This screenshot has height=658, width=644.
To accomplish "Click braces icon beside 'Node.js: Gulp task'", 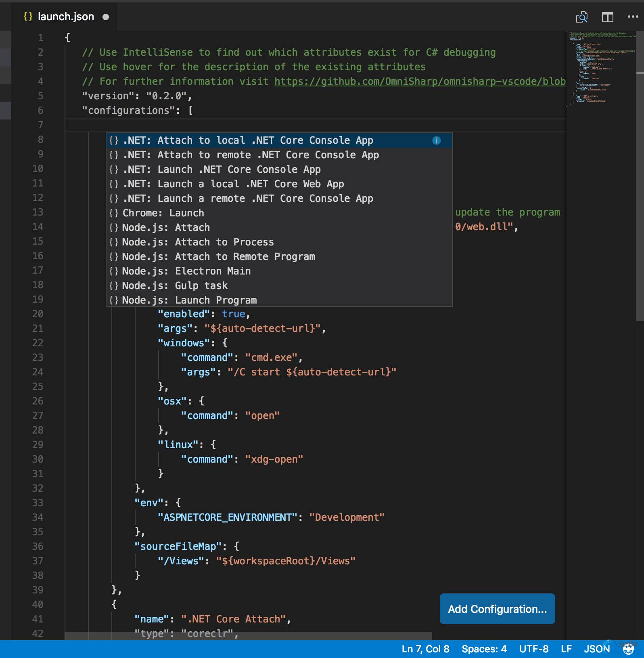I will pyautogui.click(x=114, y=286).
